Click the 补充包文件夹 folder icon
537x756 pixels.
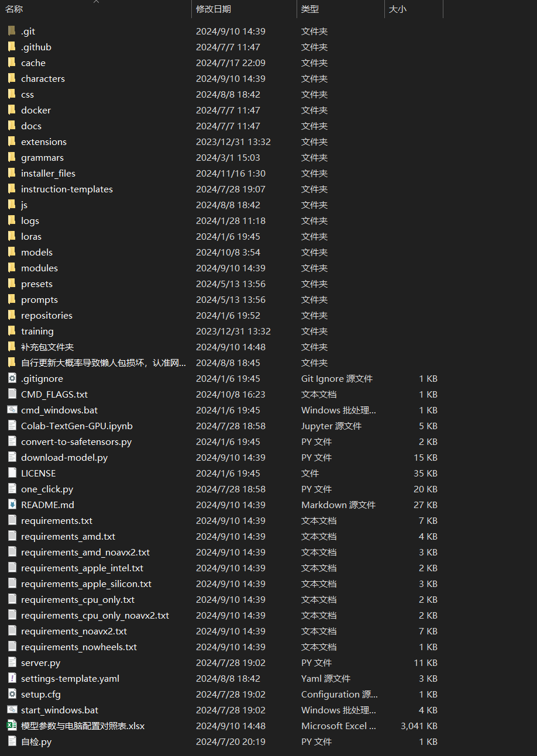(x=12, y=347)
